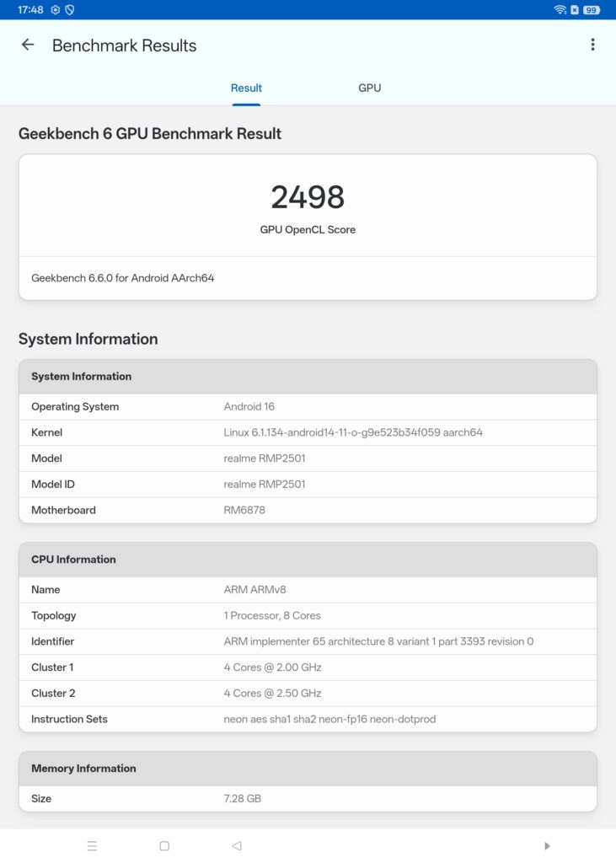Tap the 1 Processor, 8 Cores value
The height and width of the screenshot is (863, 616).
tap(272, 615)
